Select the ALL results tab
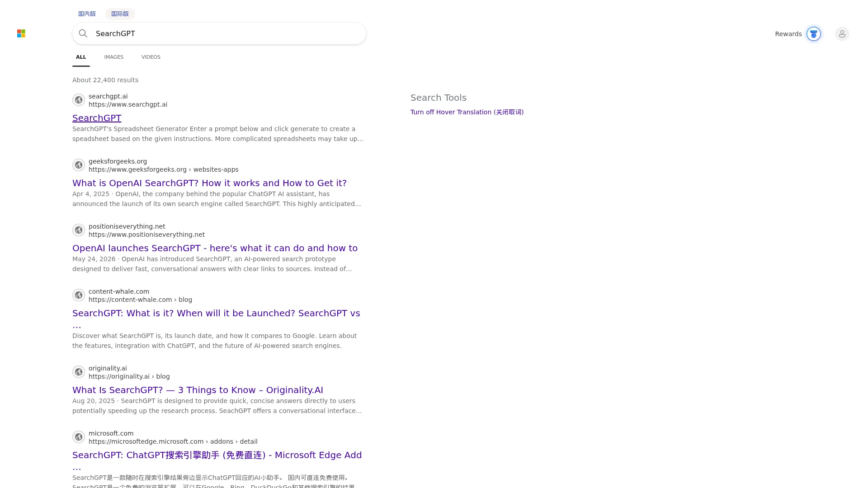868x488 pixels. coord(81,57)
